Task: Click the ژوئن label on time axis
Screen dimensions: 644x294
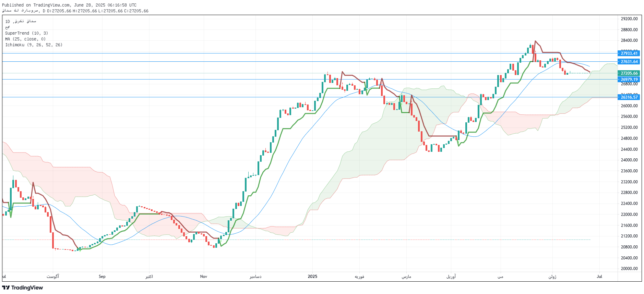Action: click(x=552, y=277)
